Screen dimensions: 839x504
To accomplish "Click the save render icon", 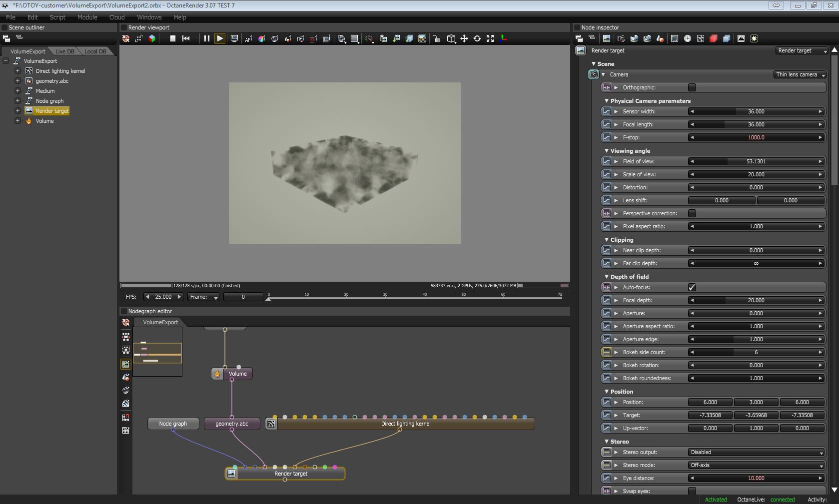I will (396, 38).
